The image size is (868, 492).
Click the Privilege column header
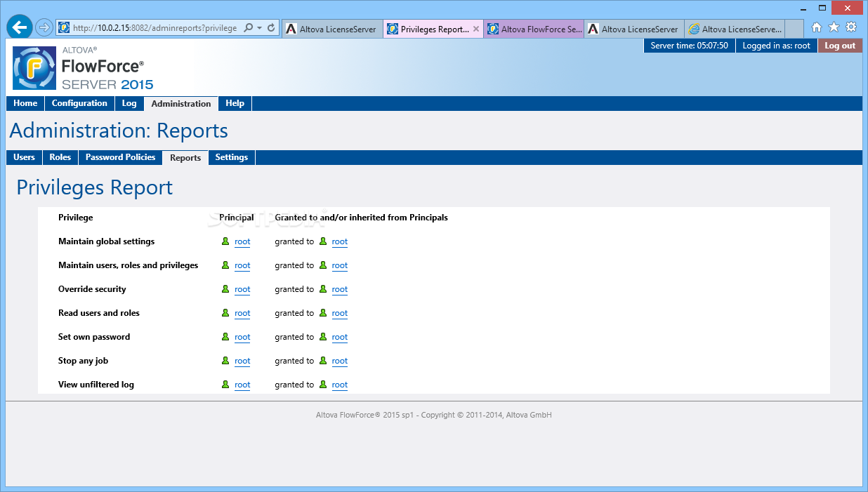point(75,218)
